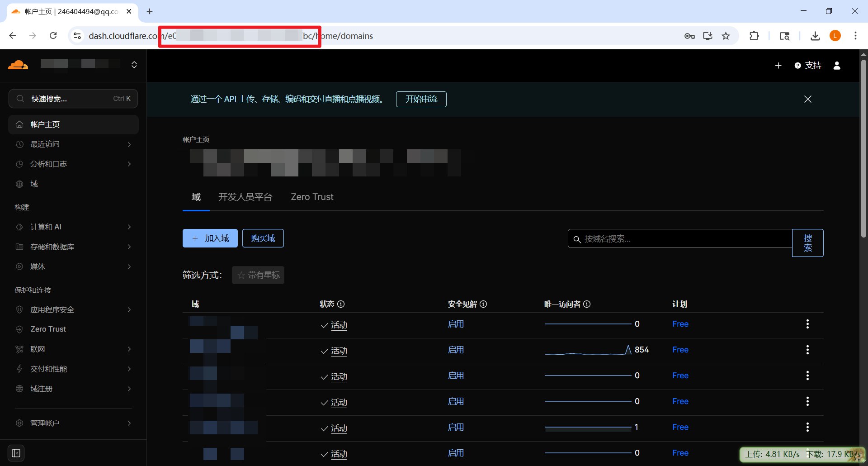This screenshot has width=868, height=466.
Task: Open Zero Trust in the sidebar
Action: [73, 329]
